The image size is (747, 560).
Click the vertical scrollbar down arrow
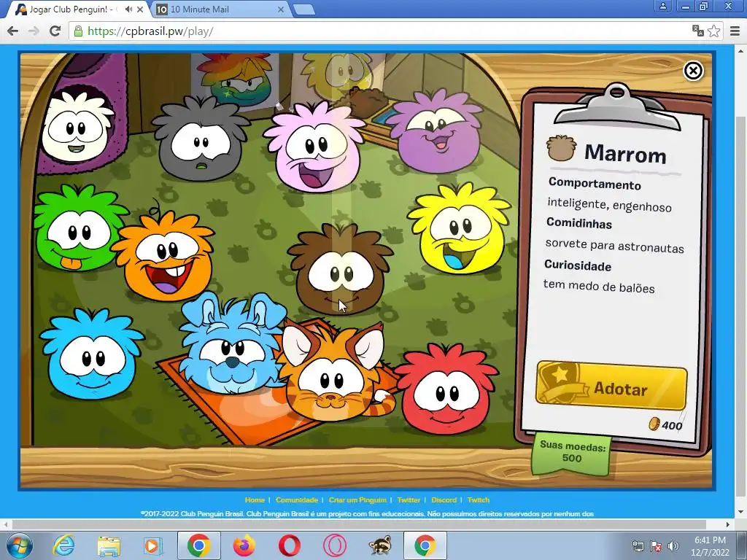pos(741,513)
